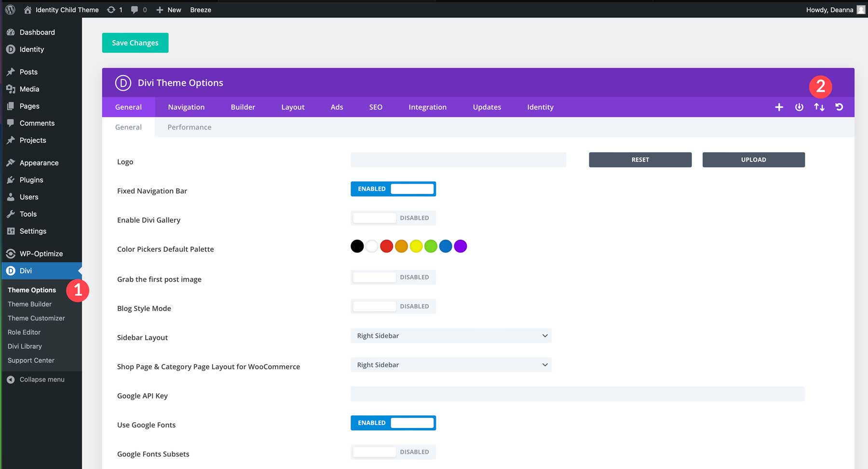Switch to the Integration tab
Image resolution: width=868 pixels, height=469 pixels.
[x=427, y=107]
